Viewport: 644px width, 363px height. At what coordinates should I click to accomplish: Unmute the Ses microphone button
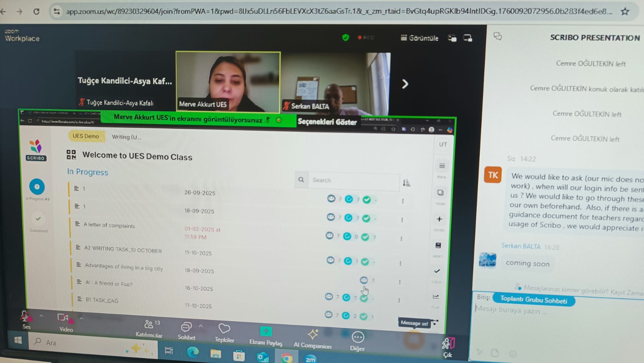click(25, 316)
